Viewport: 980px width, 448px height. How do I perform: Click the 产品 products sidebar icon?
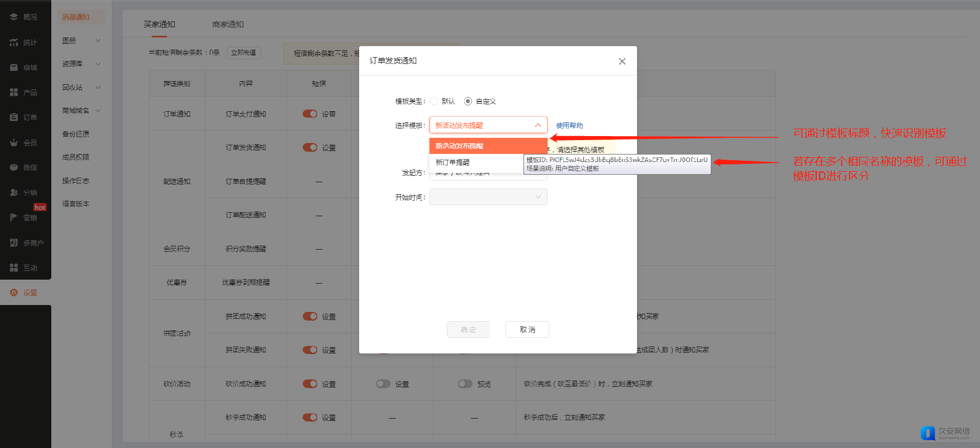[14, 92]
